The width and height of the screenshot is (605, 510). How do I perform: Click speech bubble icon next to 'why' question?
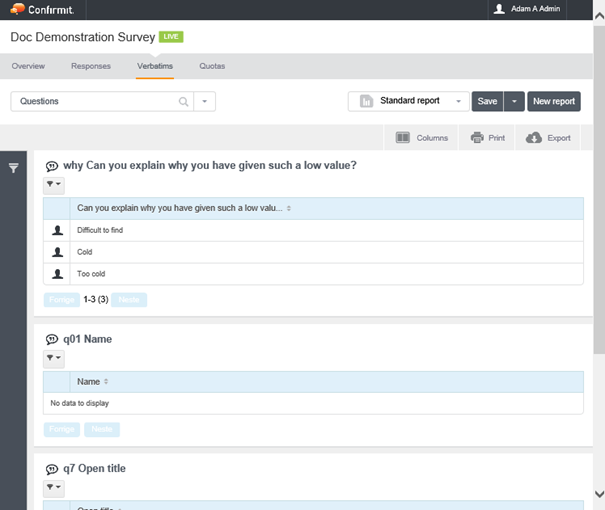52,166
